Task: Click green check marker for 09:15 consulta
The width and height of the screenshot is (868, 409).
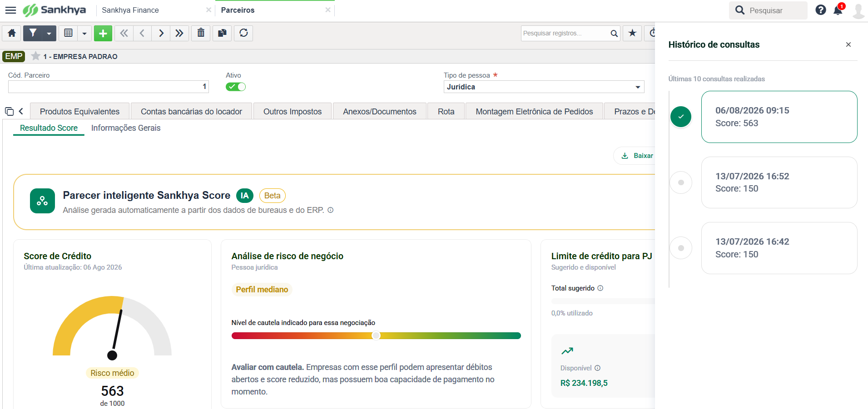Action: click(681, 117)
